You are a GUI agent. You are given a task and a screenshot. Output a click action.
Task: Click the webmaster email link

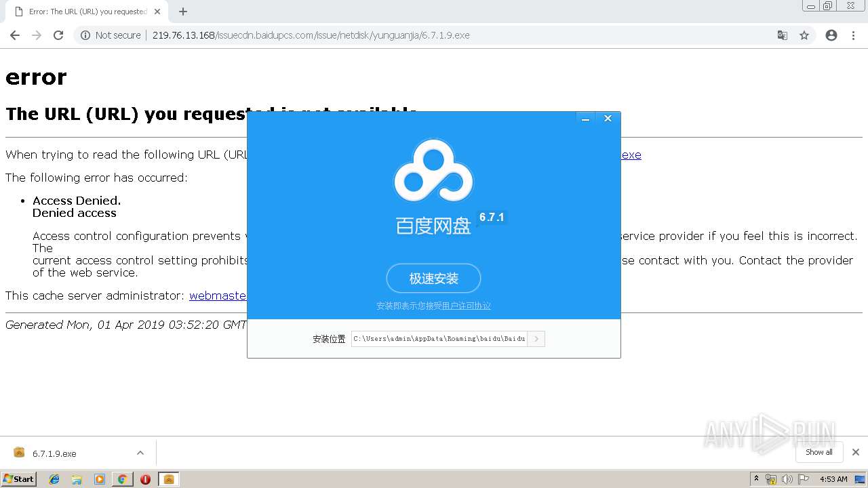(218, 296)
